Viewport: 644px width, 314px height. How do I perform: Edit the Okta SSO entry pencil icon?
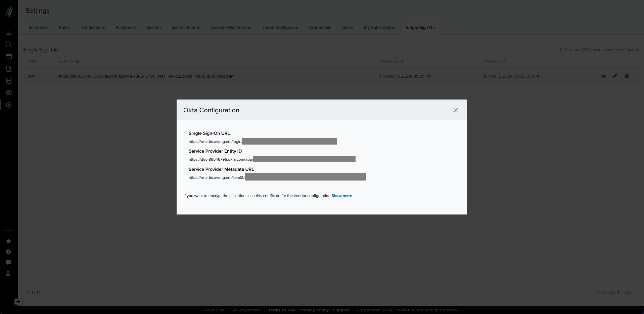[x=615, y=76]
